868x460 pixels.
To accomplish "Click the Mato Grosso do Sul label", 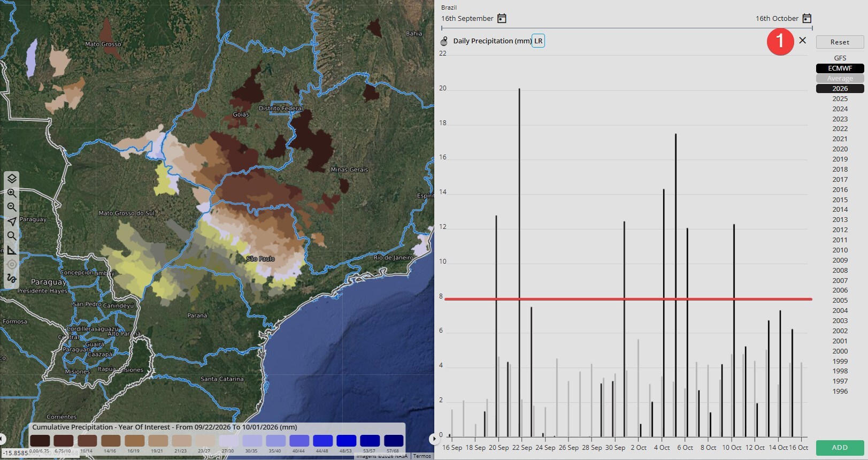I will click(126, 213).
